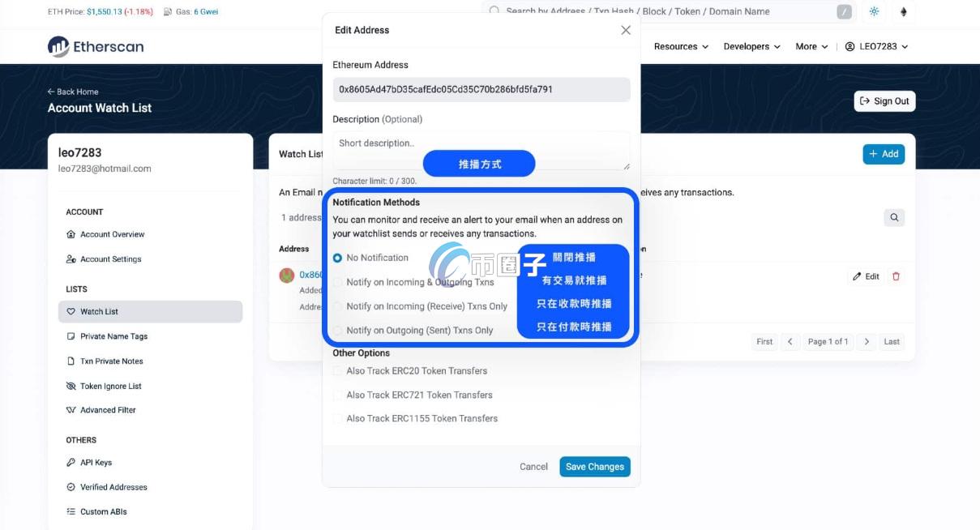Open the Resources dropdown
980x530 pixels.
[x=681, y=46]
